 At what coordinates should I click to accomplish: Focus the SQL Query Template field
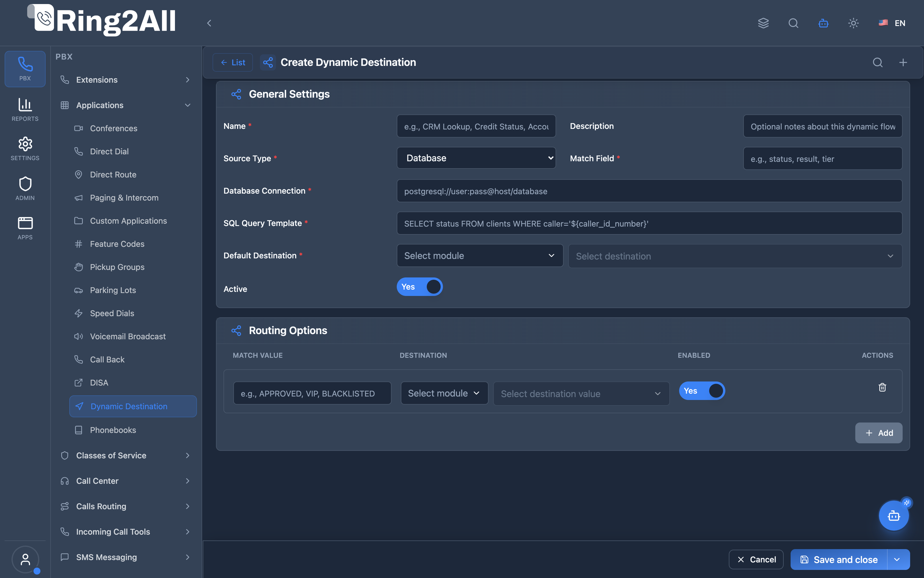649,223
